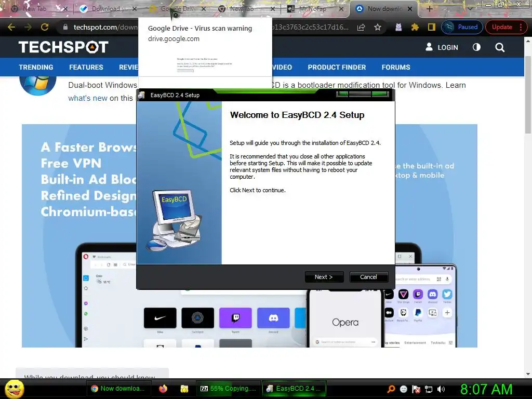Viewport: 532px width, 399px height.
Task: Open the Paused profile menu
Action: pos(462,27)
